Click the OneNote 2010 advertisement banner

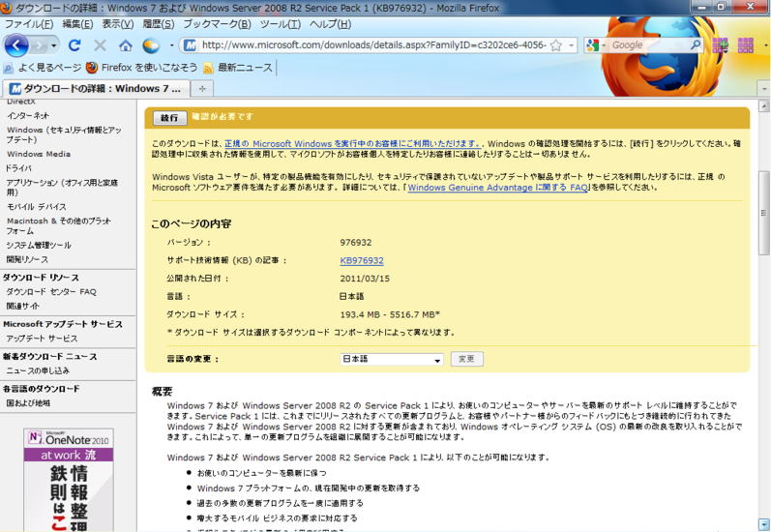point(69,480)
